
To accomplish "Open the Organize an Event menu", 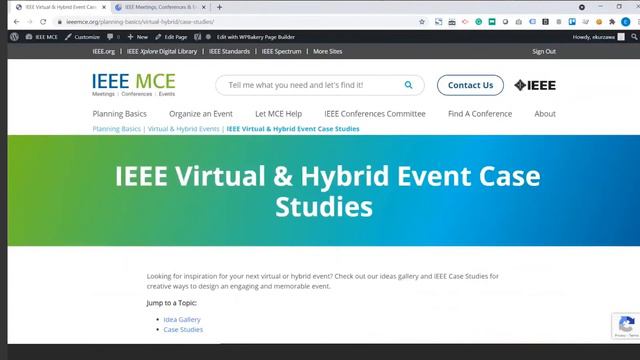I will coord(201,114).
